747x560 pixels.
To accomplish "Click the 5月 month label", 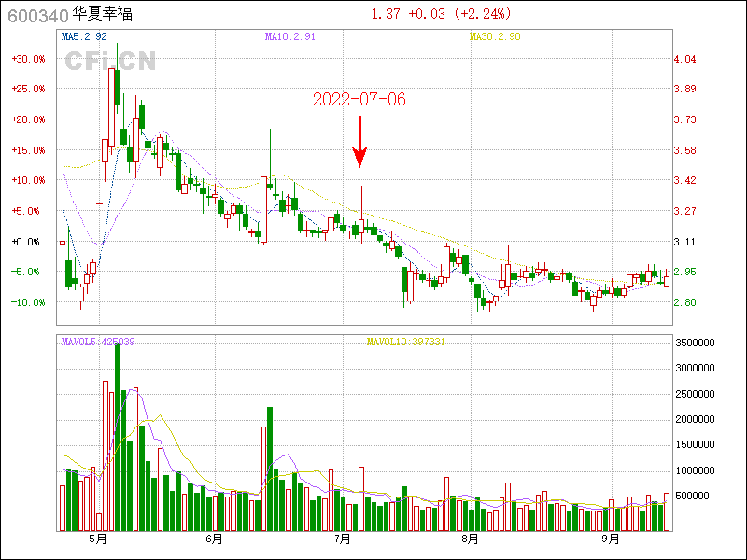I will pos(98,539).
